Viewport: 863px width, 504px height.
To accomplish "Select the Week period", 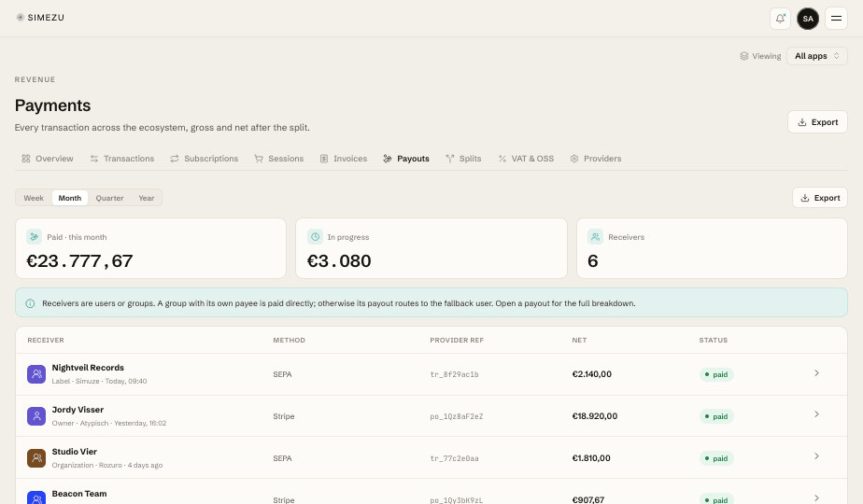I will 34,198.
